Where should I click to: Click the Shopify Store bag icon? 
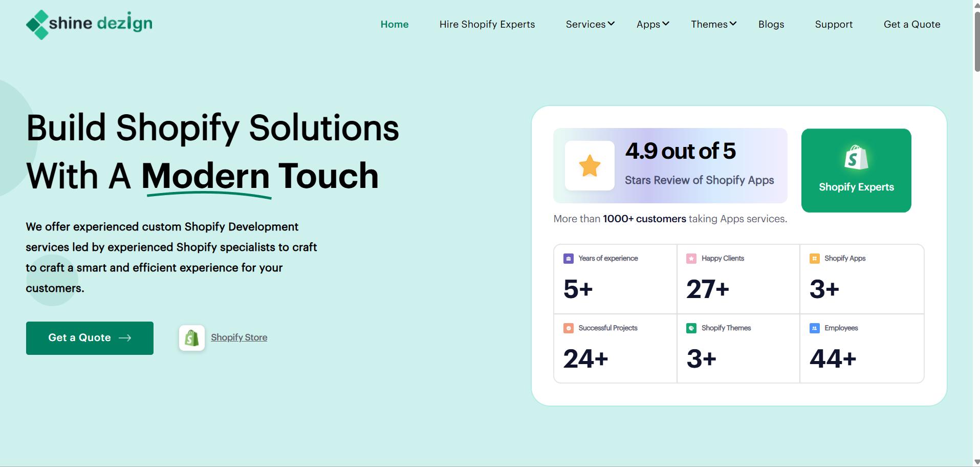tap(192, 338)
